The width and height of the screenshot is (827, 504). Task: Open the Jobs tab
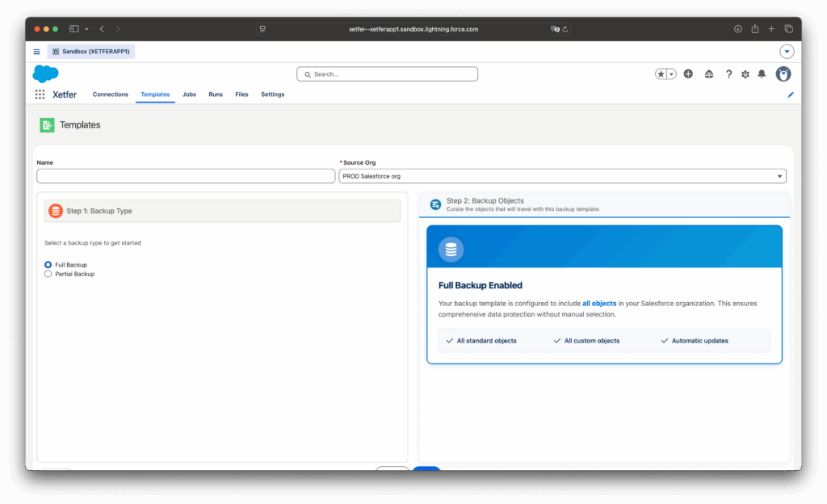coord(189,94)
